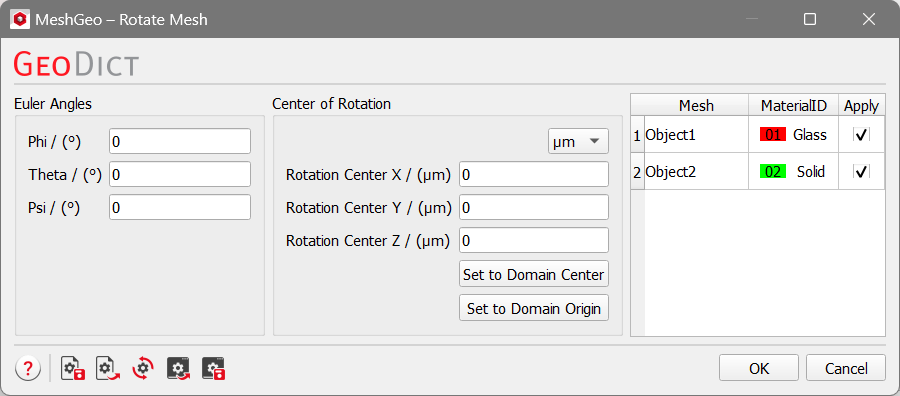Click the Mesh column header
Image resolution: width=900 pixels, height=396 pixels.
click(x=696, y=106)
